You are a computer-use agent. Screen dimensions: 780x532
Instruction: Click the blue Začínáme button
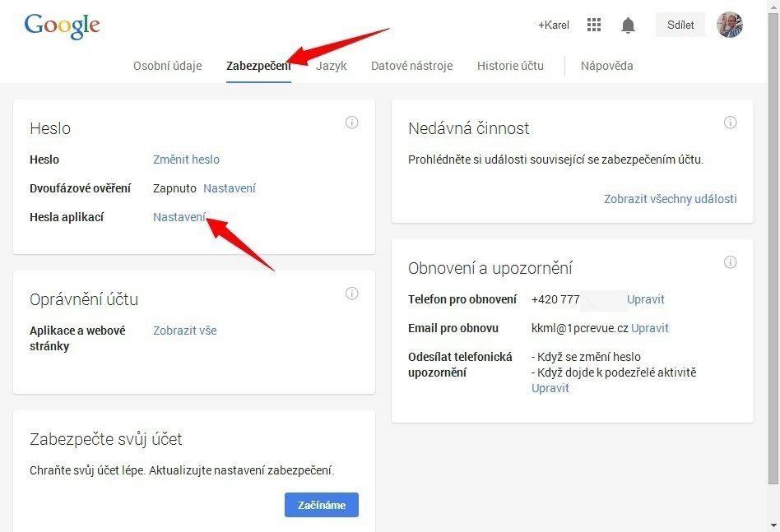(322, 505)
